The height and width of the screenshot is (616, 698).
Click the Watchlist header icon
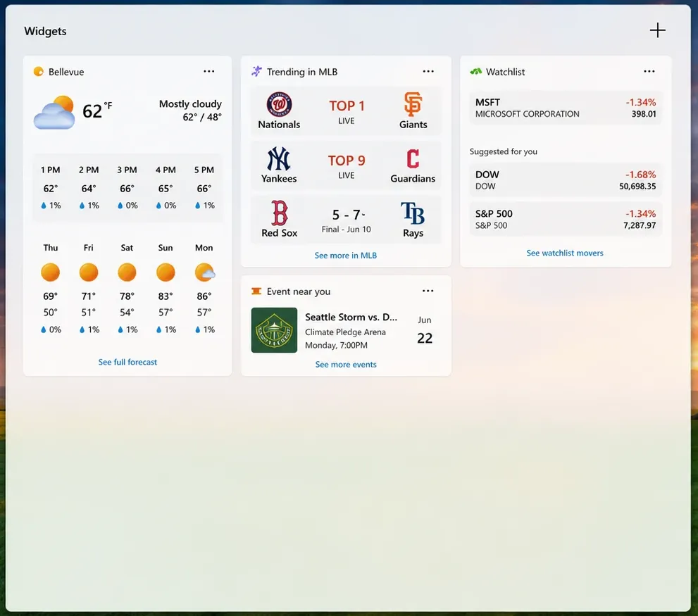coord(476,71)
